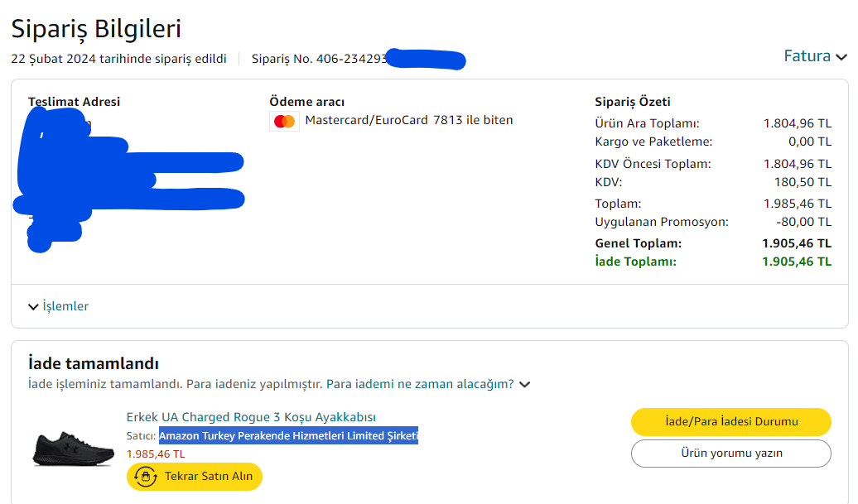The width and height of the screenshot is (858, 504).
Task: Open "Para iadem ne zaman alacağım?" link
Action: click(420, 384)
